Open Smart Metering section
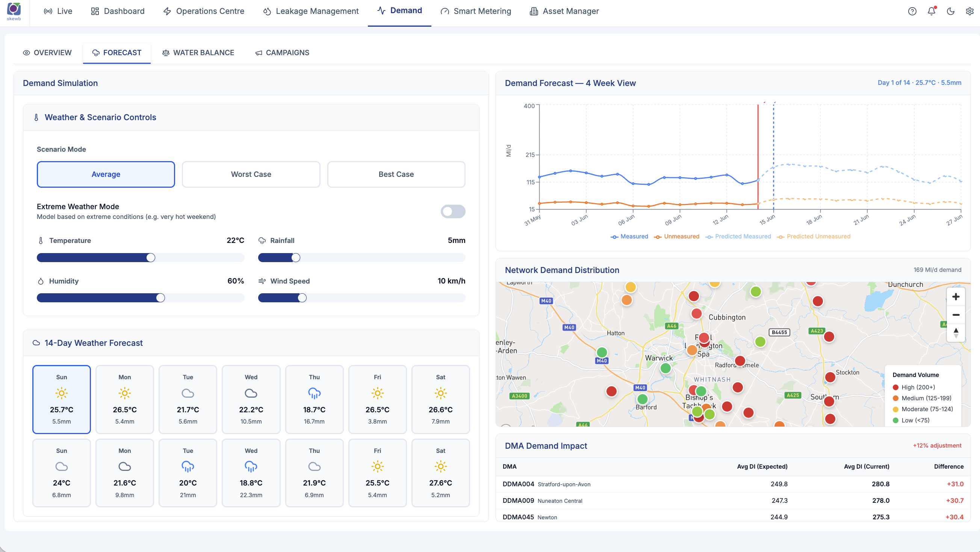The width and height of the screenshot is (980, 552). pos(476,11)
